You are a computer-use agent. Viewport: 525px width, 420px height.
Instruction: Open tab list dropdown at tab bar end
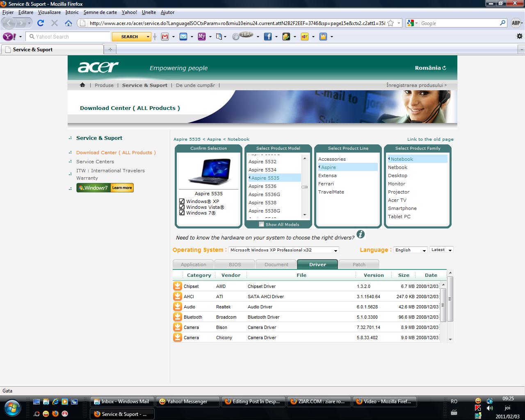521,50
